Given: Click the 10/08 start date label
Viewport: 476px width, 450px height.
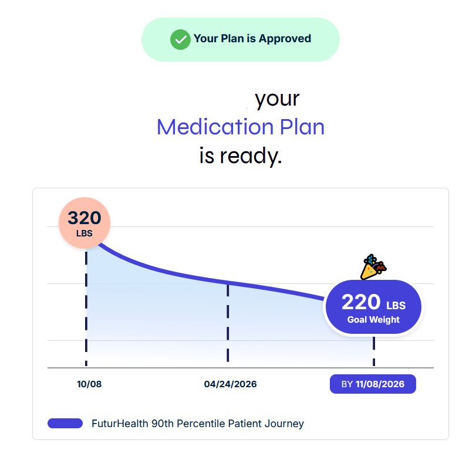Looking at the screenshot, I should click(89, 384).
